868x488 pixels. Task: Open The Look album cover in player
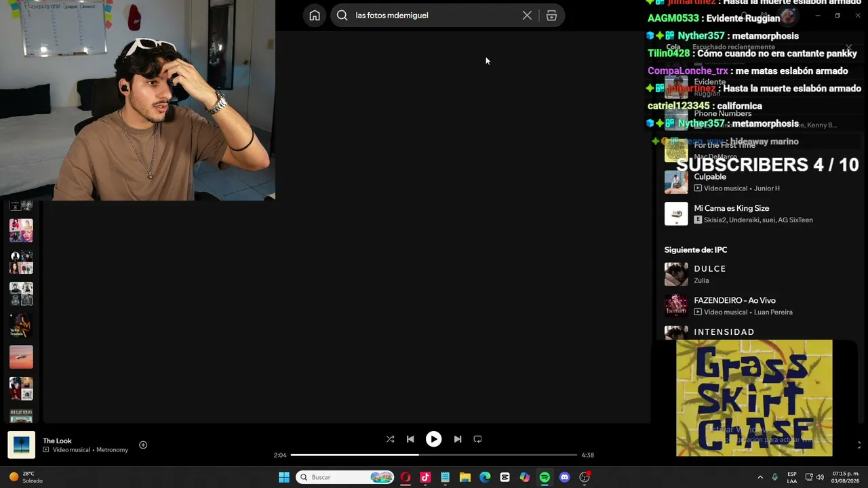click(x=21, y=445)
